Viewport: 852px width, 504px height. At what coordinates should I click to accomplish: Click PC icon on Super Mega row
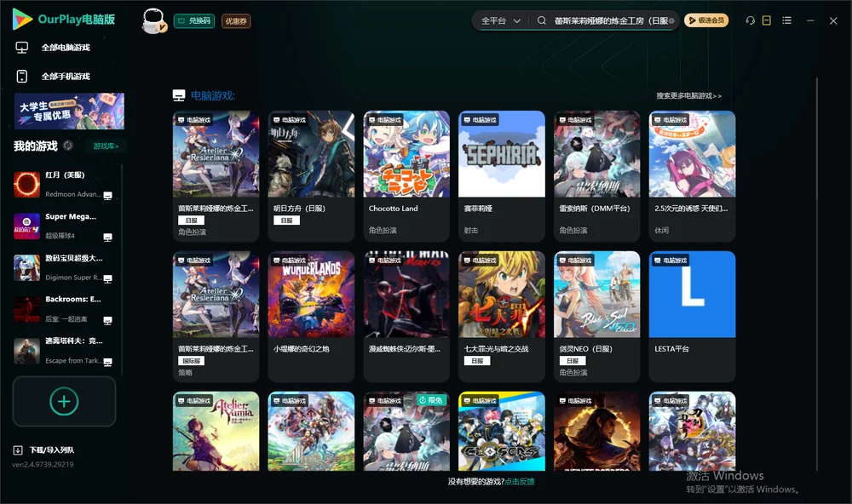[x=107, y=238]
